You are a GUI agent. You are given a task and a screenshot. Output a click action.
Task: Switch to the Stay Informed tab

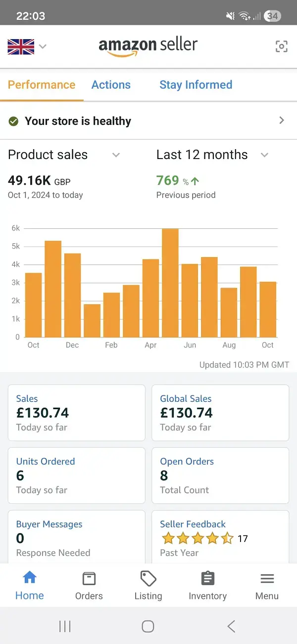[x=196, y=85]
